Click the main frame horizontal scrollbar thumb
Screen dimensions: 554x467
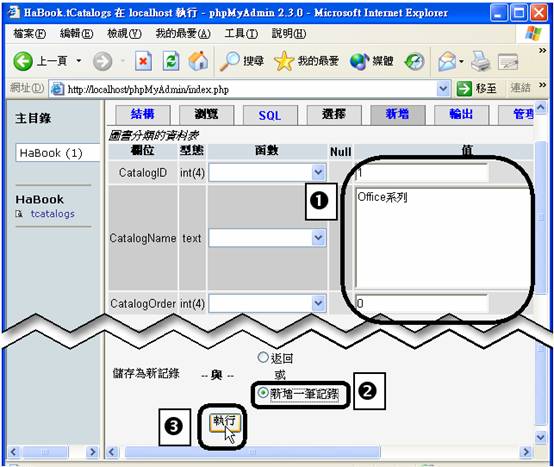click(x=253, y=452)
